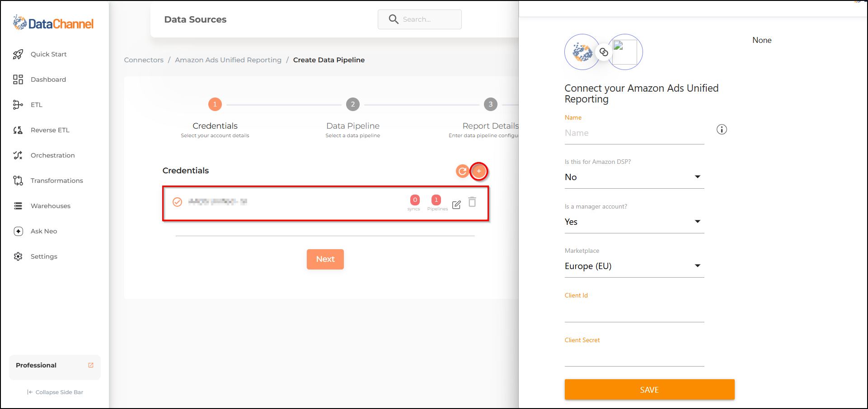Screen dimensions: 868x409
Task: Go to step 3 Report Details
Action: (491, 104)
